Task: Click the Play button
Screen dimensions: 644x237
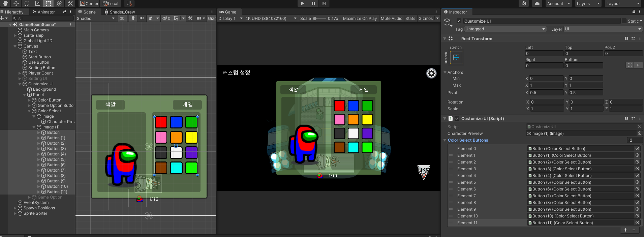Action: [x=302, y=3]
